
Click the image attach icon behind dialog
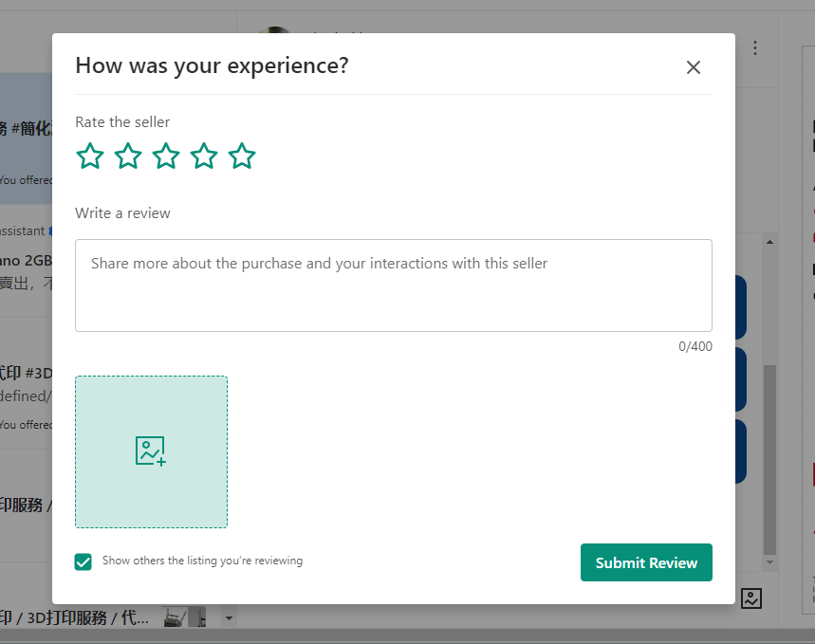click(751, 598)
